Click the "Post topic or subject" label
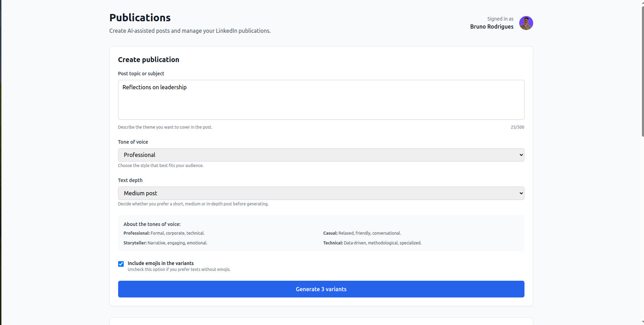644x325 pixels. (x=141, y=74)
